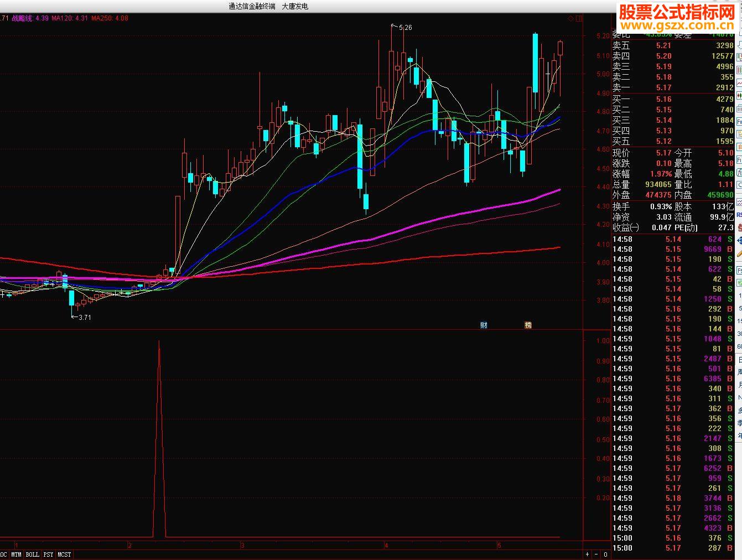Viewport: 742px width, 560px height.
Task: Click the 外盘 474375 value
Action: 658,195
